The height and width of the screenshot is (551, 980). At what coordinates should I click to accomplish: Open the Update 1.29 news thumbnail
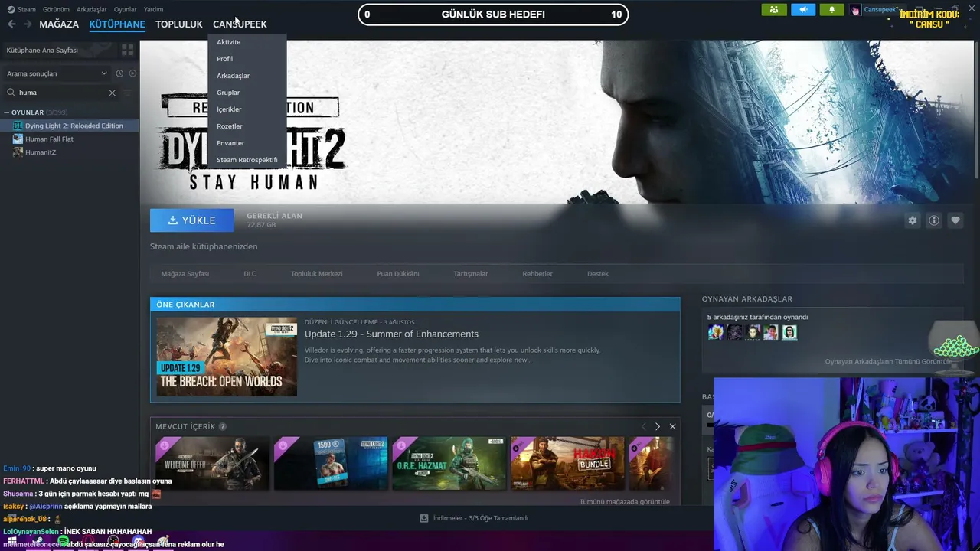227,357
